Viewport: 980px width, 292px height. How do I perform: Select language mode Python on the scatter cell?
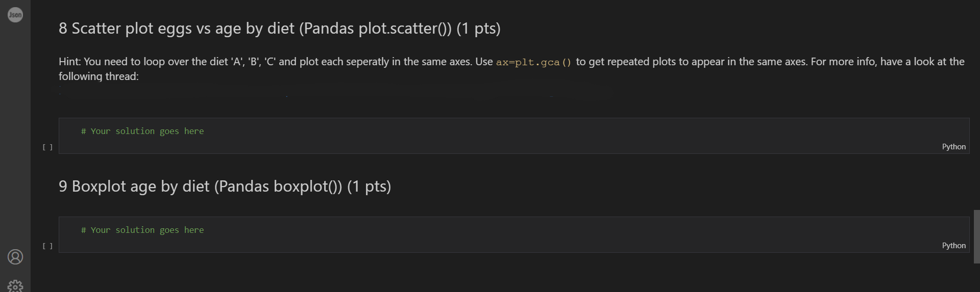tap(953, 147)
